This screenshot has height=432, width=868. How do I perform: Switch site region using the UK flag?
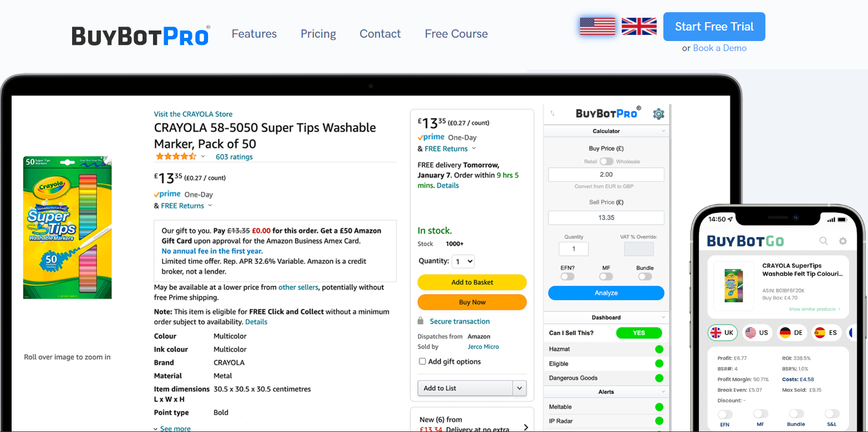(638, 26)
